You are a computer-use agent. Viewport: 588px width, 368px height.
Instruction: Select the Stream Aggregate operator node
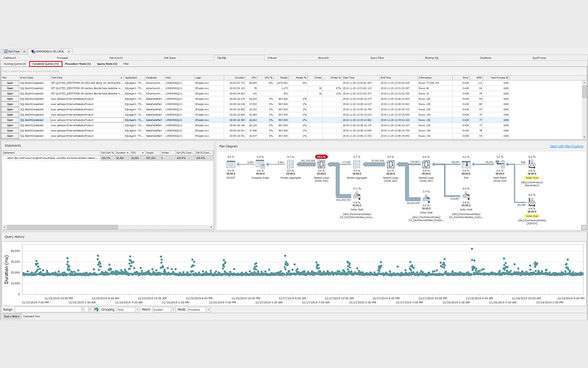291,164
